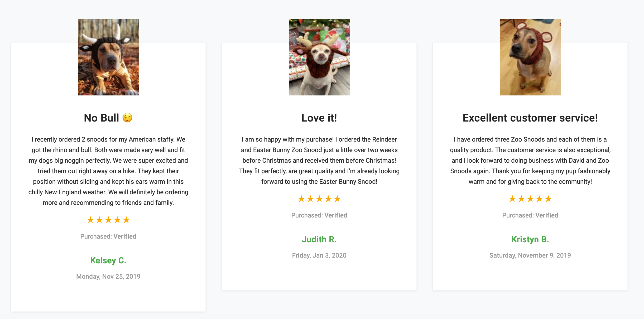Click Purchased: Verified under Judith's review

pyautogui.click(x=319, y=215)
